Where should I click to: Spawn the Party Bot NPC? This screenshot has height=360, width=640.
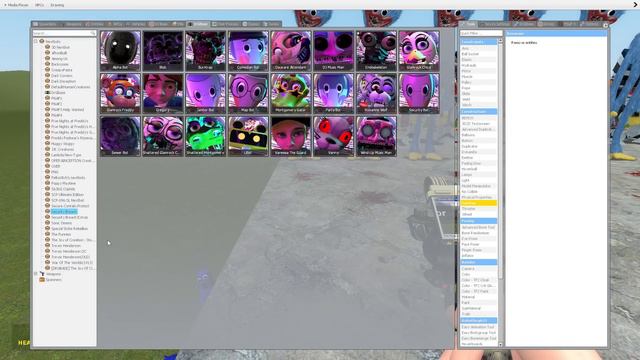pyautogui.click(x=333, y=93)
